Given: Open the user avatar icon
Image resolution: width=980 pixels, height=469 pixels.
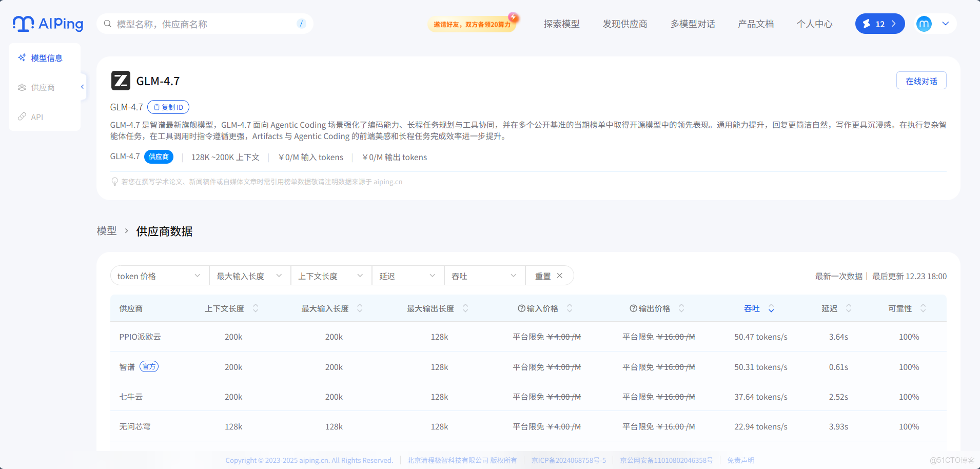Looking at the screenshot, I should [924, 24].
